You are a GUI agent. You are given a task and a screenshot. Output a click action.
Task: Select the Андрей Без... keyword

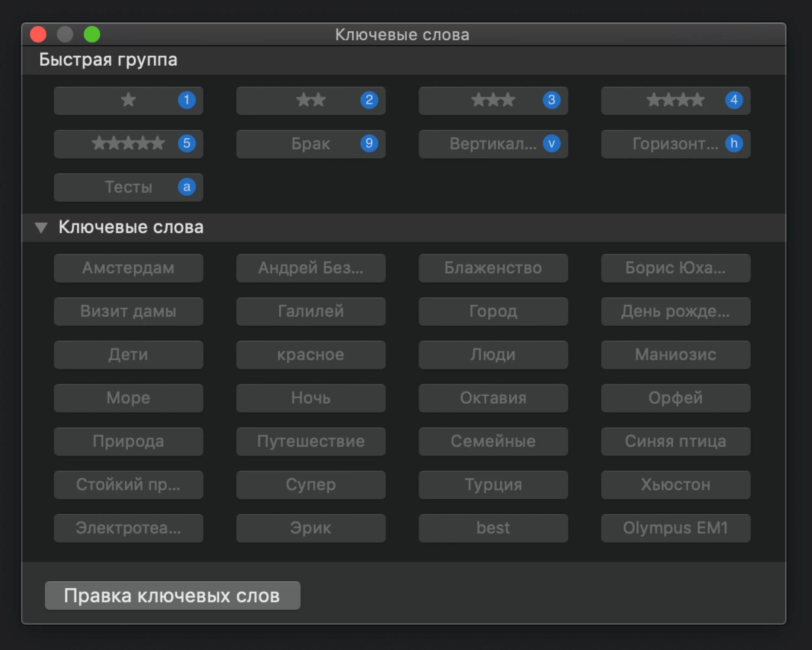pyautogui.click(x=311, y=268)
